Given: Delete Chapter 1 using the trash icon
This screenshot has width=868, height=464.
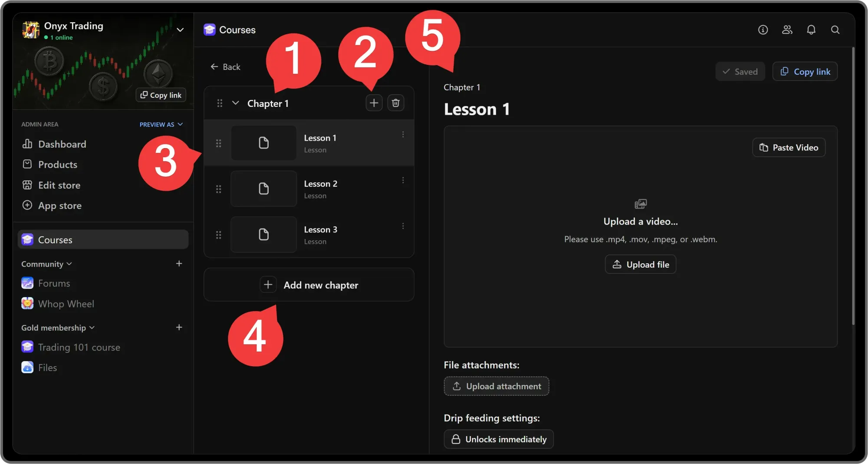Looking at the screenshot, I should [x=395, y=103].
